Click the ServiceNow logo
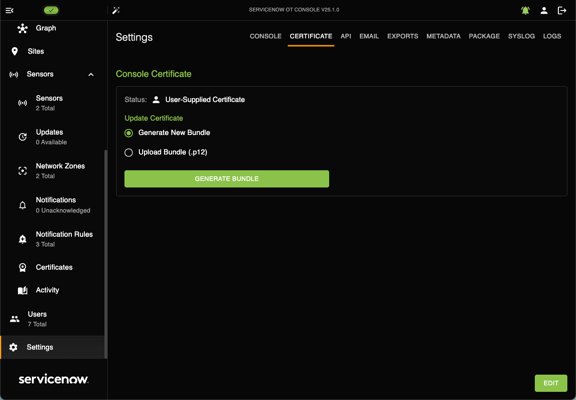The width and height of the screenshot is (576, 400). coord(54,379)
